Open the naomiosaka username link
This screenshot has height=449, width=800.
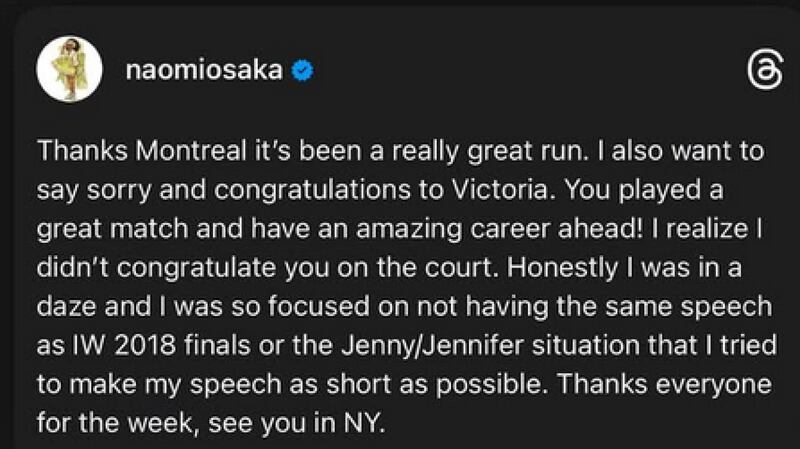204,70
